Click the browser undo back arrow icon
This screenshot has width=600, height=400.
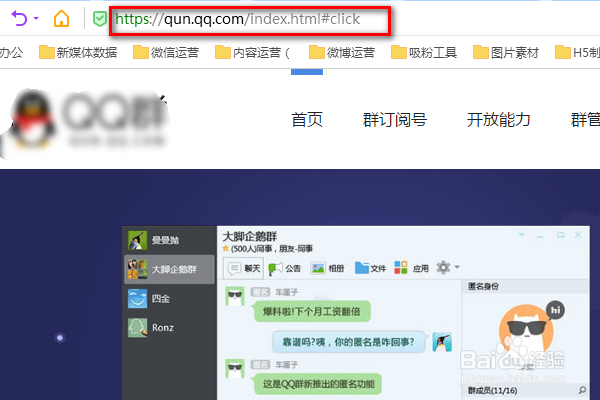click(19, 18)
